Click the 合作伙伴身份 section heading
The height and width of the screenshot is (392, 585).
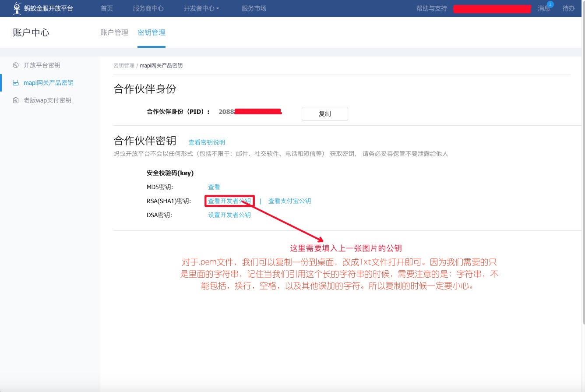click(x=145, y=89)
